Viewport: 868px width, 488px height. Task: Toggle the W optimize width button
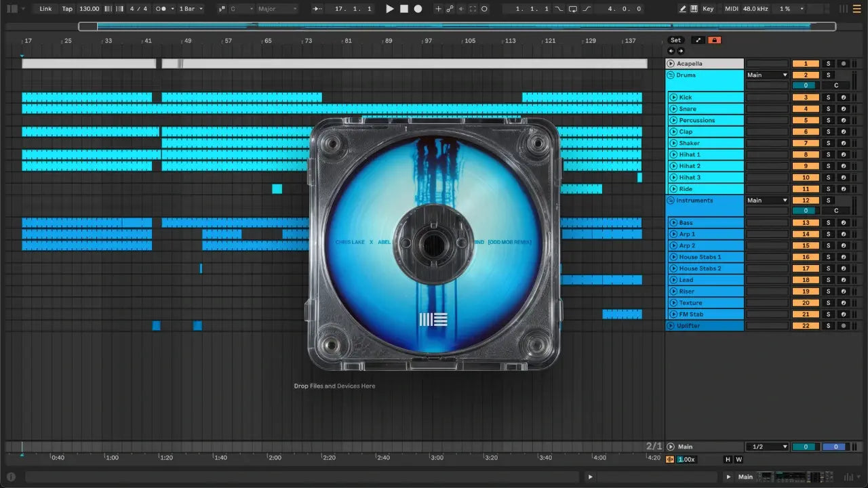[x=738, y=460]
